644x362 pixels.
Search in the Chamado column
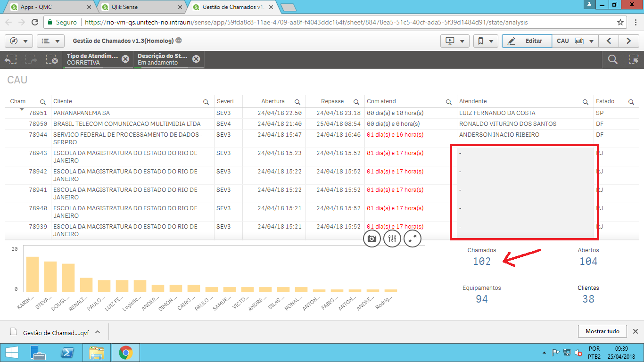click(x=43, y=102)
